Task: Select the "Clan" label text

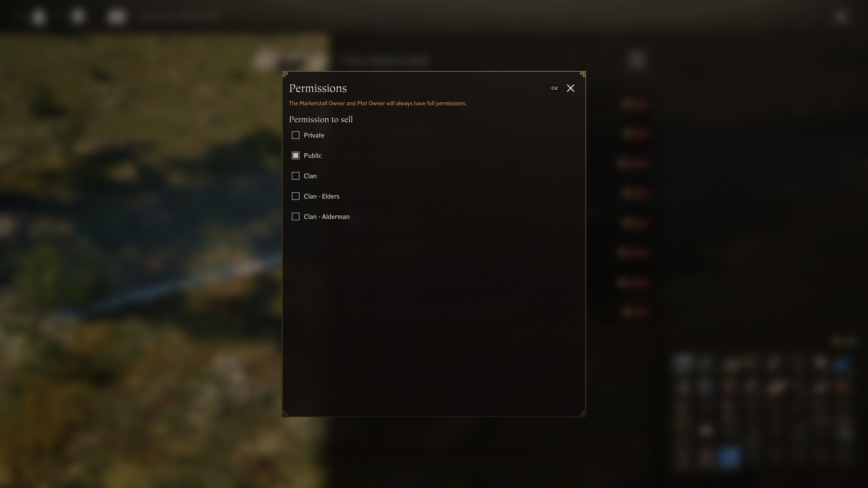Action: 310,176
